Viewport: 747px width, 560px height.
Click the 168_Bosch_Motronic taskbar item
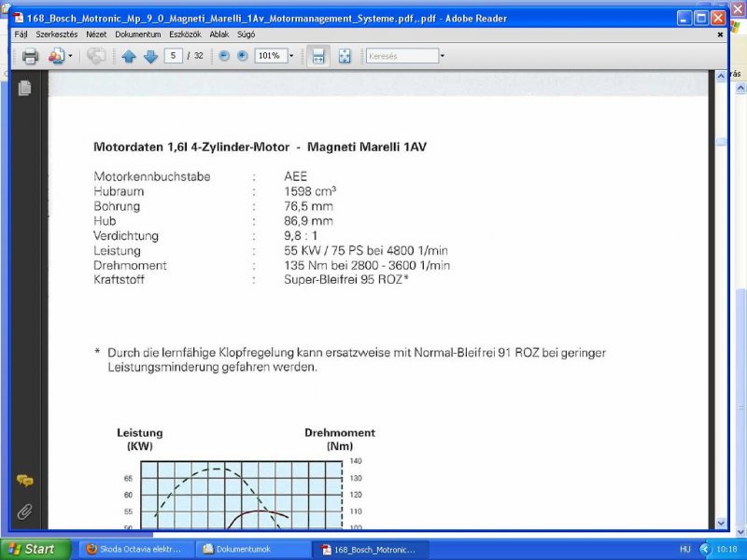coord(371,549)
